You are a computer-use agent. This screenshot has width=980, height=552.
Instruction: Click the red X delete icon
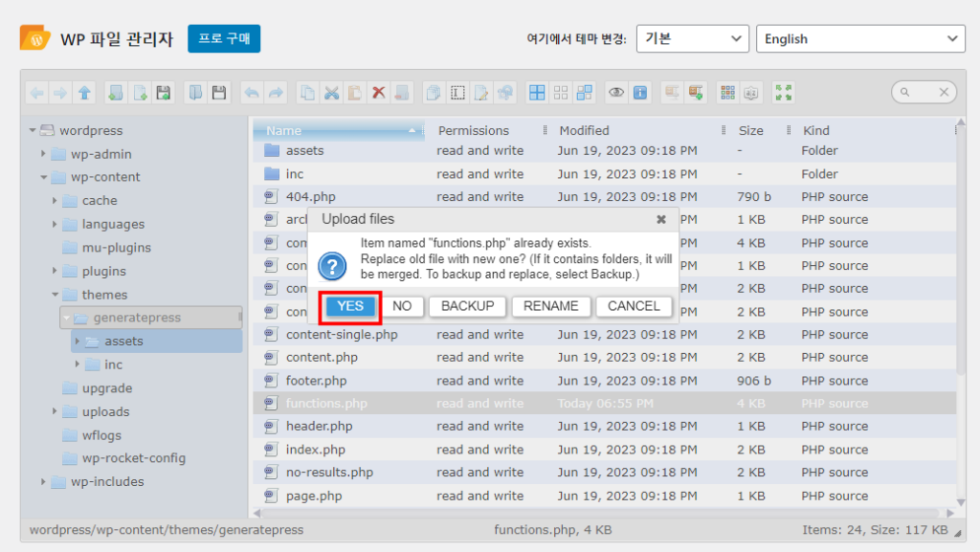(x=379, y=93)
